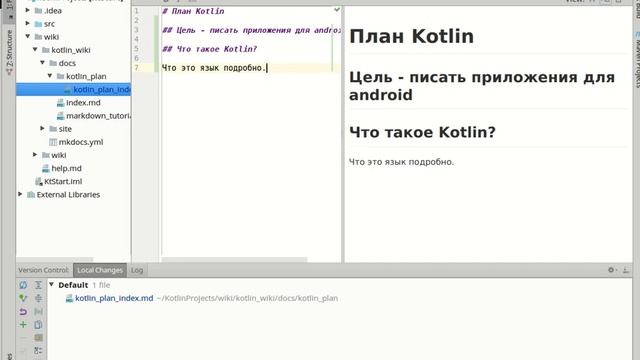This screenshot has width=640, height=360.
Task: Click the green inspection checkmark in editor
Action: pos(337,9)
